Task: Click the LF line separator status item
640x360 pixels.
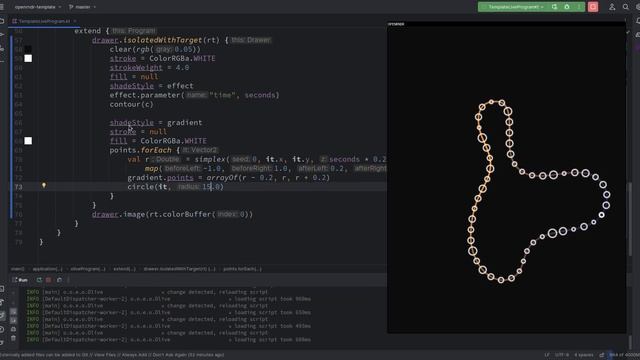Action: [x=547, y=355]
